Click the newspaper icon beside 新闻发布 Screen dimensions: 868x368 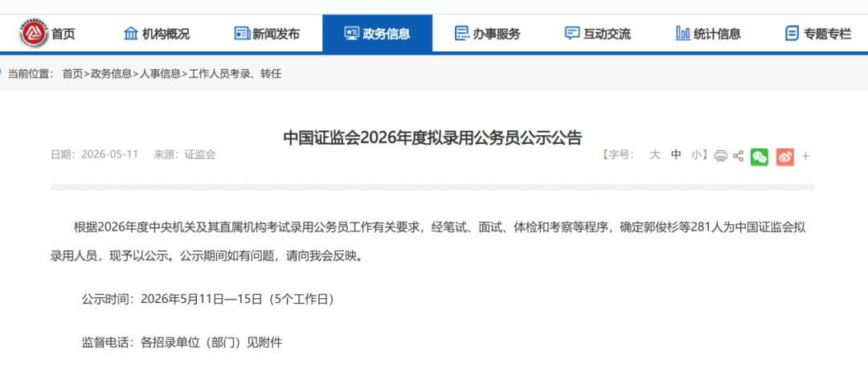click(242, 33)
